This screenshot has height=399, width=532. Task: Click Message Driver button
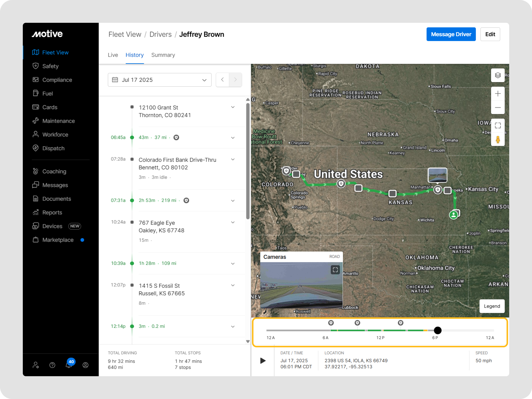point(451,34)
